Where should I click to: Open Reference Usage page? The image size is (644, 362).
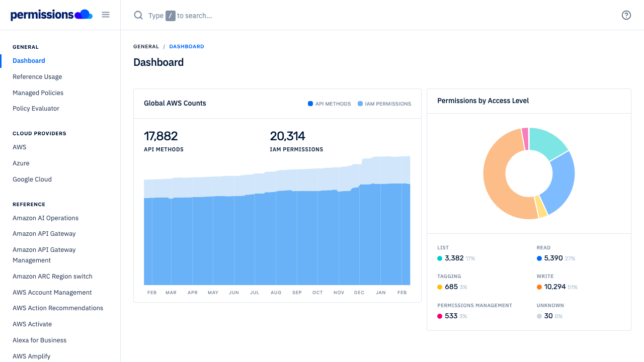[37, 77]
